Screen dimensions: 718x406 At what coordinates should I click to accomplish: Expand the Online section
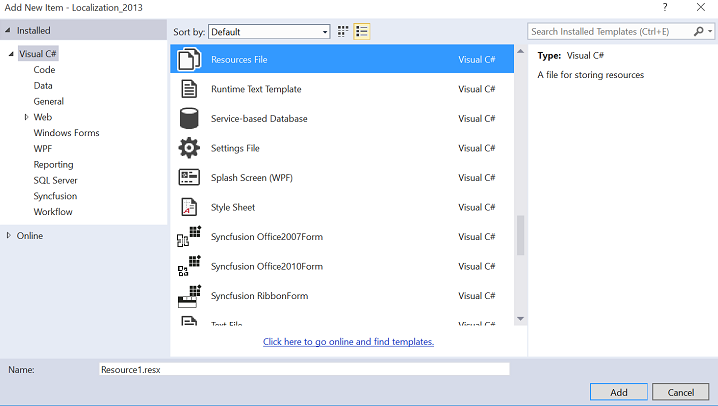tap(8, 235)
